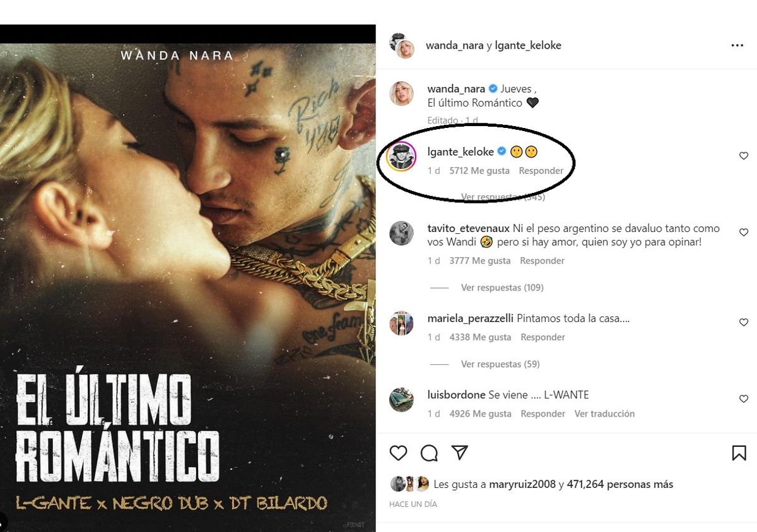Screen dimensions: 757x532
Task: Open the three-dot post options menu
Action: pyautogui.click(x=737, y=45)
